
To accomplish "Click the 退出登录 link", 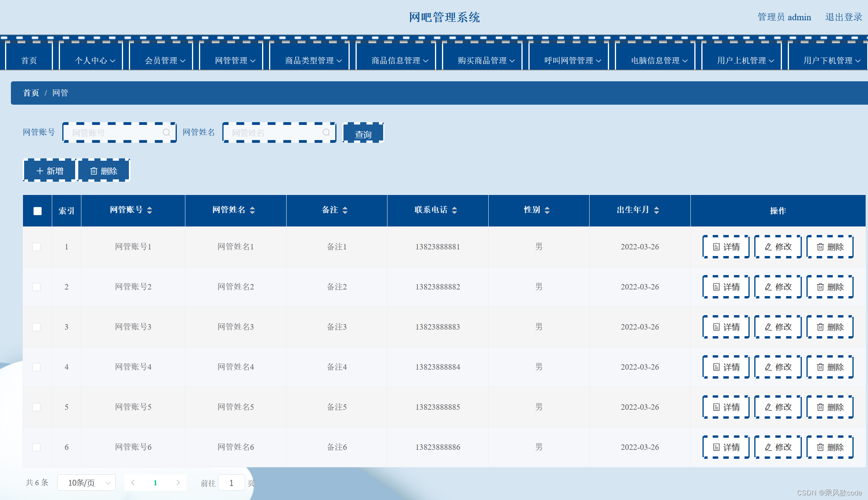I will (x=843, y=17).
